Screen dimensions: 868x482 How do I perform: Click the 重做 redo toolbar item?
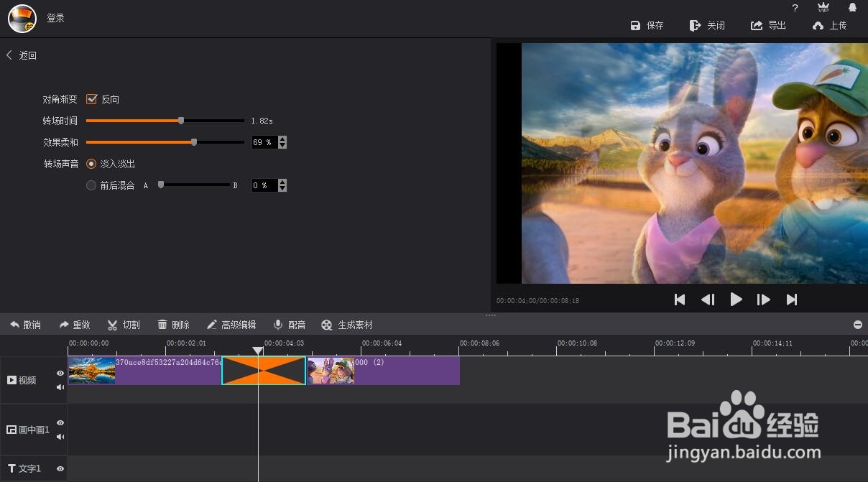75,325
